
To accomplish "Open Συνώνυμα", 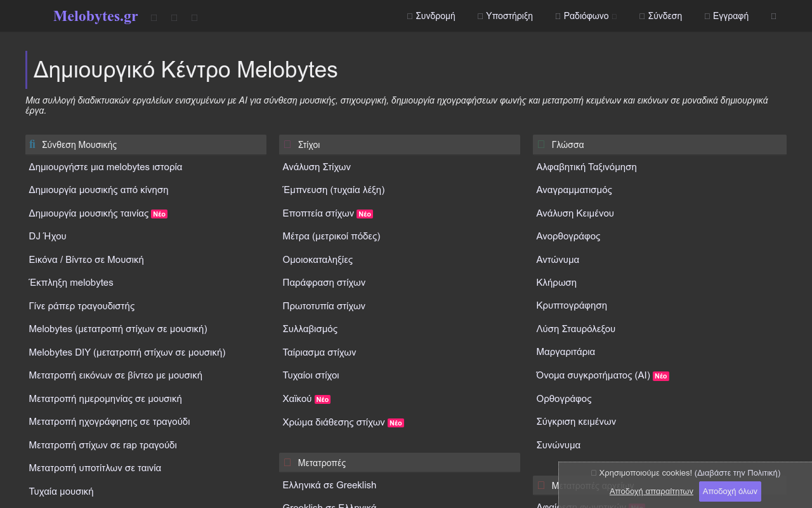I will point(558,445).
